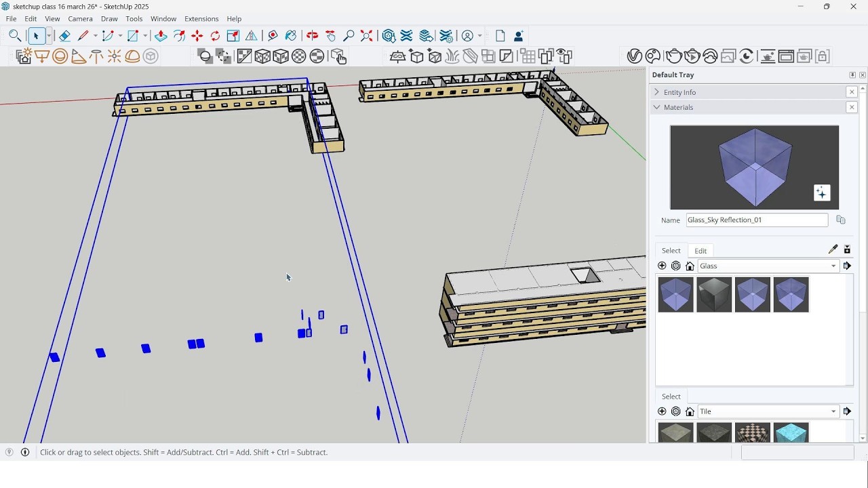Activate the Pan hand tool
The height and width of the screenshot is (488, 868).
click(331, 36)
